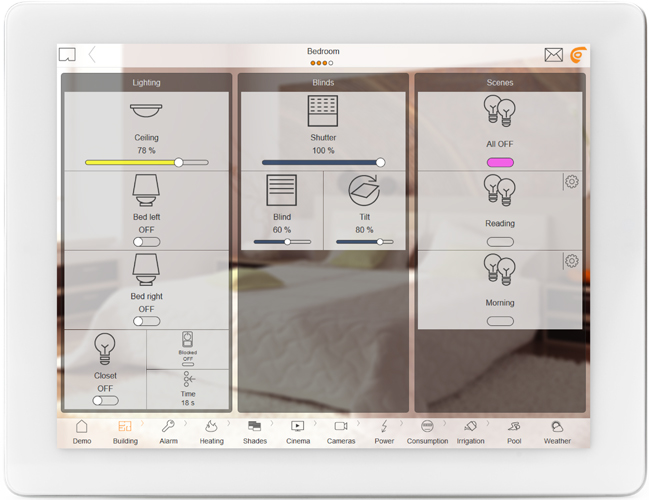Open the mail envelope icon
The image size is (650, 500).
pyautogui.click(x=553, y=55)
